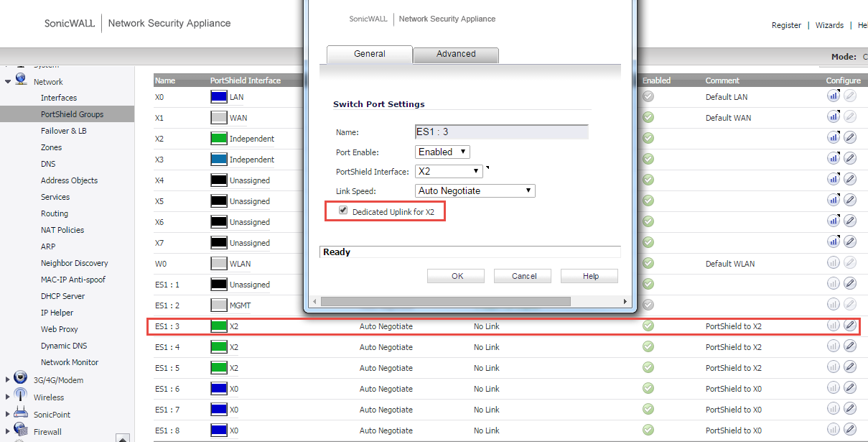The height and width of the screenshot is (442, 868).
Task: Click the Firewall icon in sidebar
Action: [21, 431]
